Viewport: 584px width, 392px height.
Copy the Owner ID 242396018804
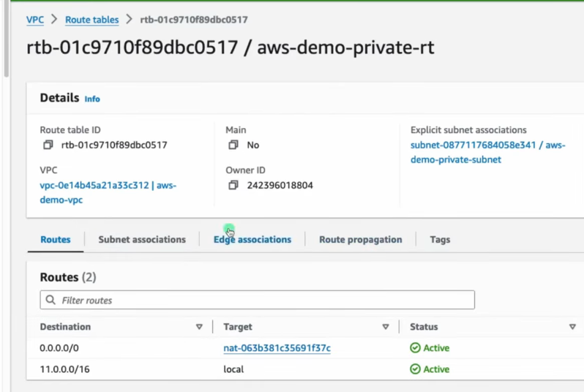click(x=233, y=186)
